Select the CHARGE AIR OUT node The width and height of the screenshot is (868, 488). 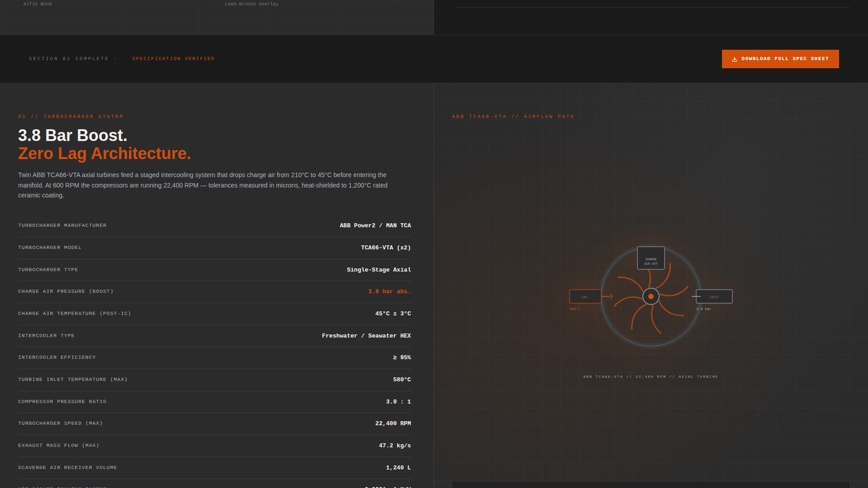pyautogui.click(x=651, y=258)
